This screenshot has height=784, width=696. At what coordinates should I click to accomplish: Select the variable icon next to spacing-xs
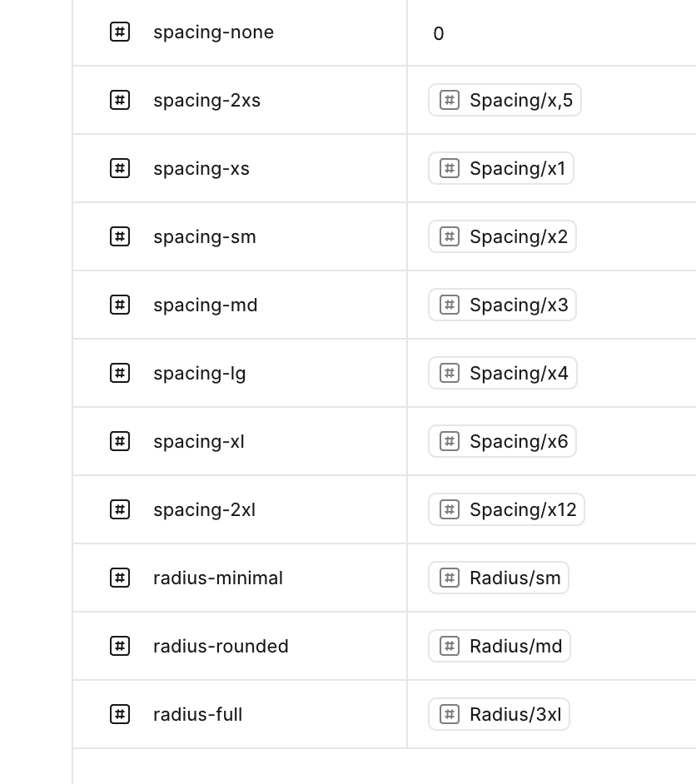coord(120,169)
